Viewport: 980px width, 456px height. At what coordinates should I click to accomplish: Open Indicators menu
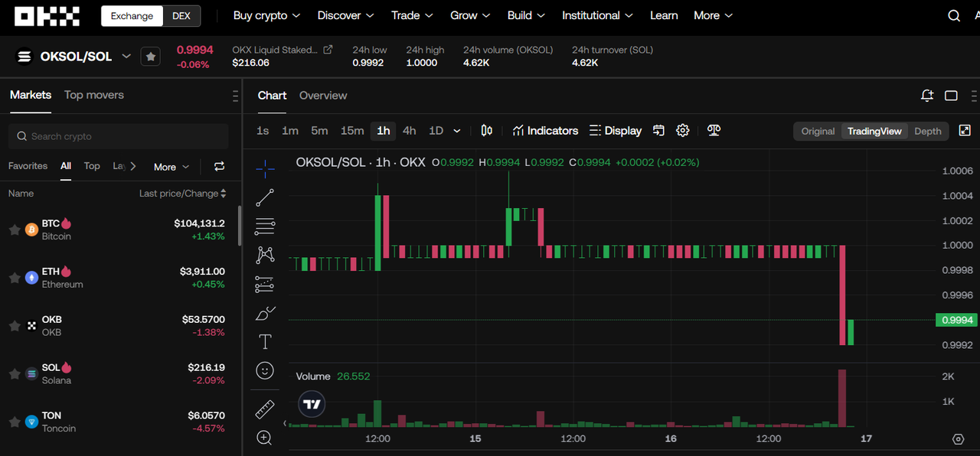(x=545, y=131)
